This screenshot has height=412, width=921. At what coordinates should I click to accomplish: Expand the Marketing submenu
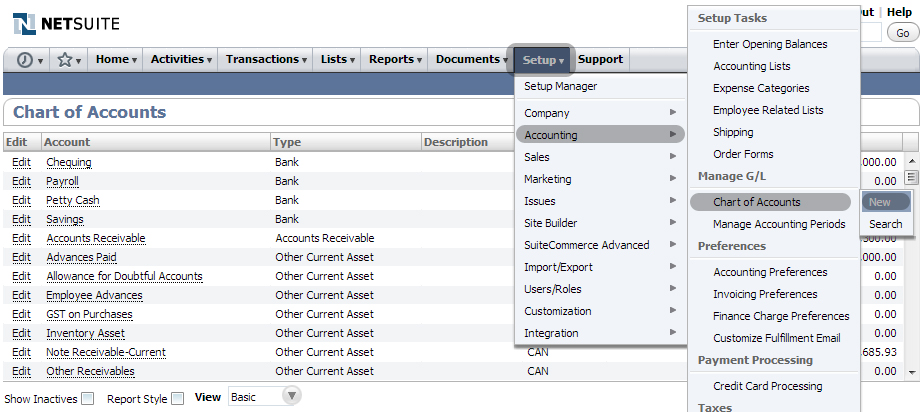(600, 179)
